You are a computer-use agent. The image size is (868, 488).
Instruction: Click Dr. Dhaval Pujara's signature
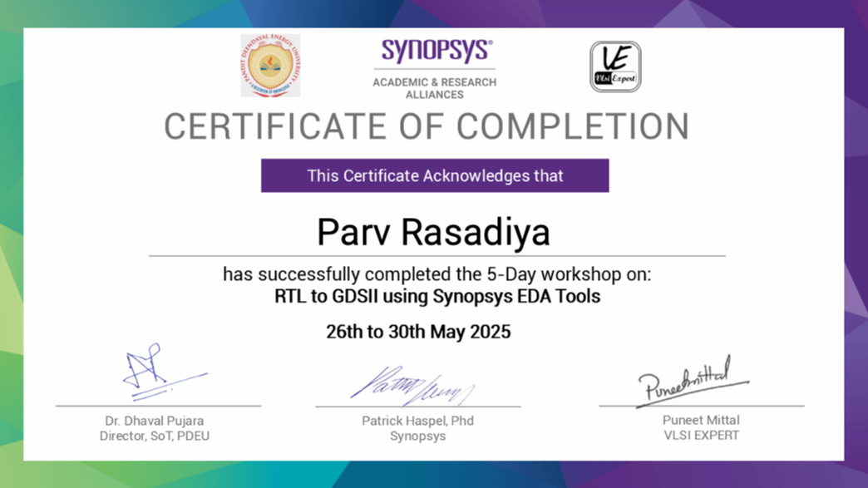coord(151,372)
